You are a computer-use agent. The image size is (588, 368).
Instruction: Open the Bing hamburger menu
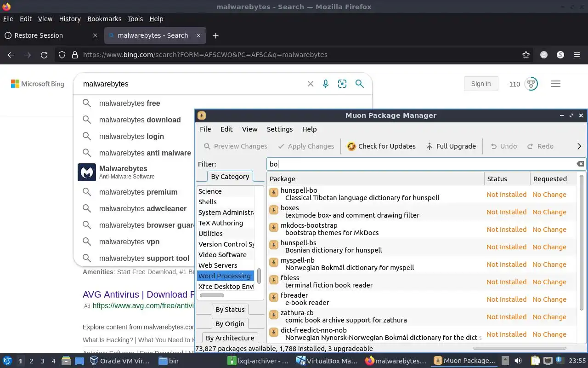pos(556,84)
